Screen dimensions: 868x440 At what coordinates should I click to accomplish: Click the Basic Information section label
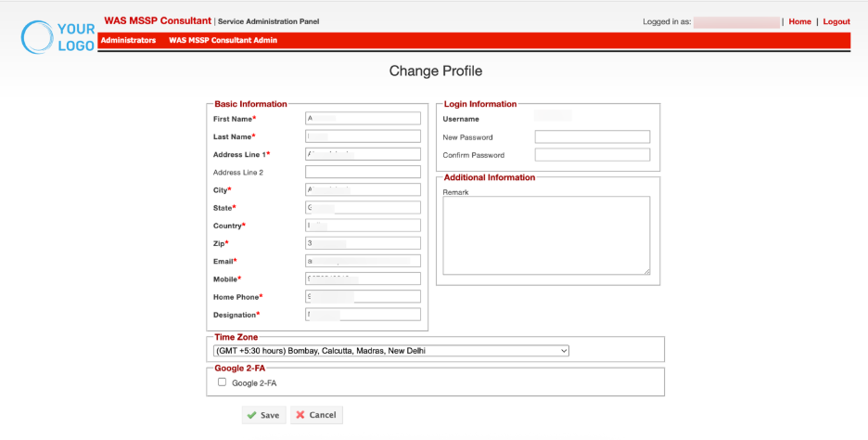click(x=250, y=104)
